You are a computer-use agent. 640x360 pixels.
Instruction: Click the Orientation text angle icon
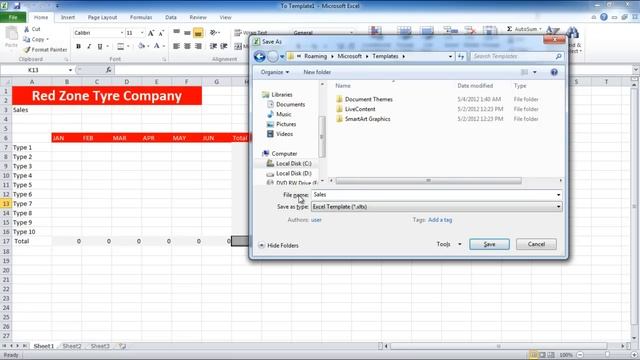click(x=213, y=33)
